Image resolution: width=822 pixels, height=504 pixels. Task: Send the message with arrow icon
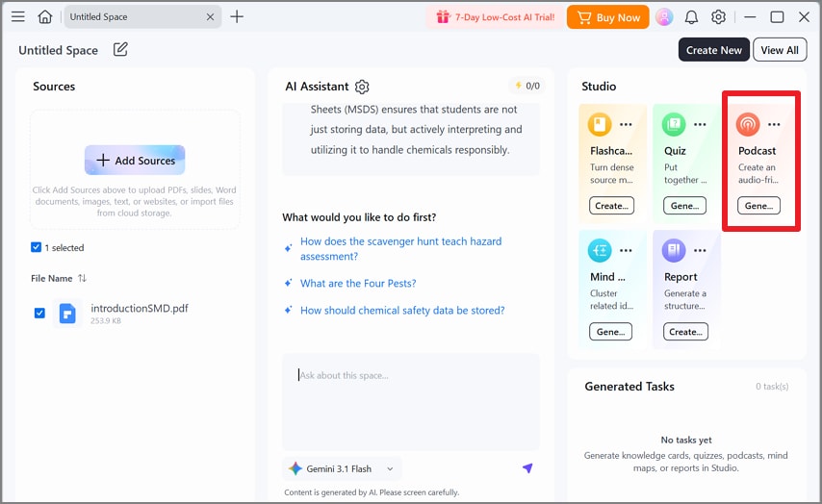pyautogui.click(x=527, y=467)
